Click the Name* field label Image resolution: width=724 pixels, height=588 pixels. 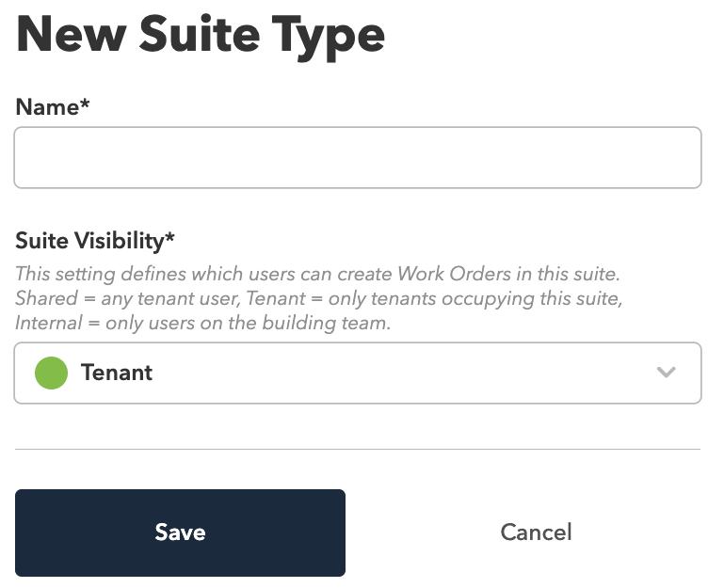pyautogui.click(x=52, y=107)
